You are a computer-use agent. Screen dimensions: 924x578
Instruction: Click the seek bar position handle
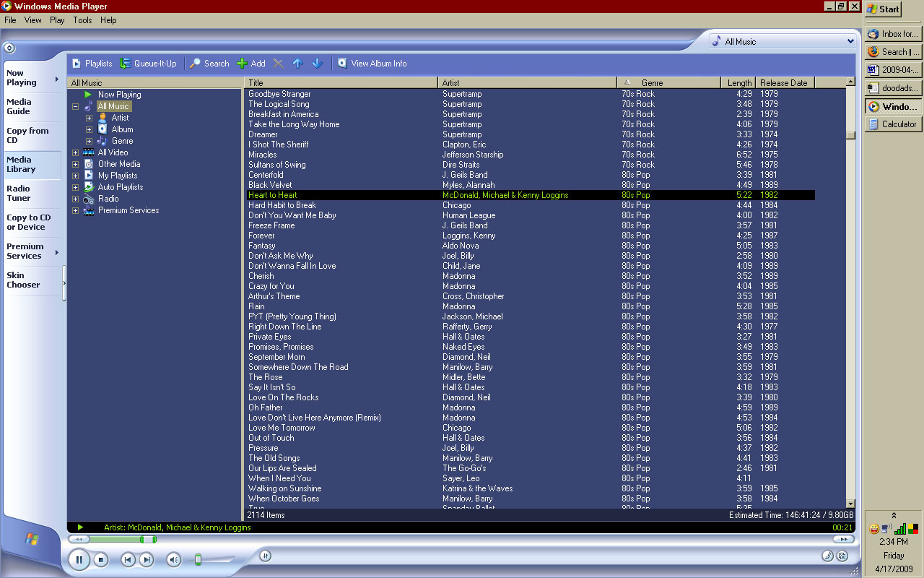click(x=148, y=539)
